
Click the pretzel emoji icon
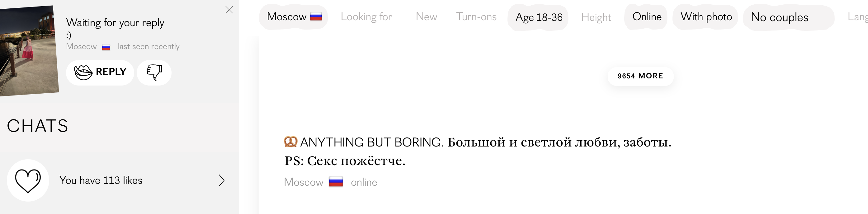coord(290,142)
